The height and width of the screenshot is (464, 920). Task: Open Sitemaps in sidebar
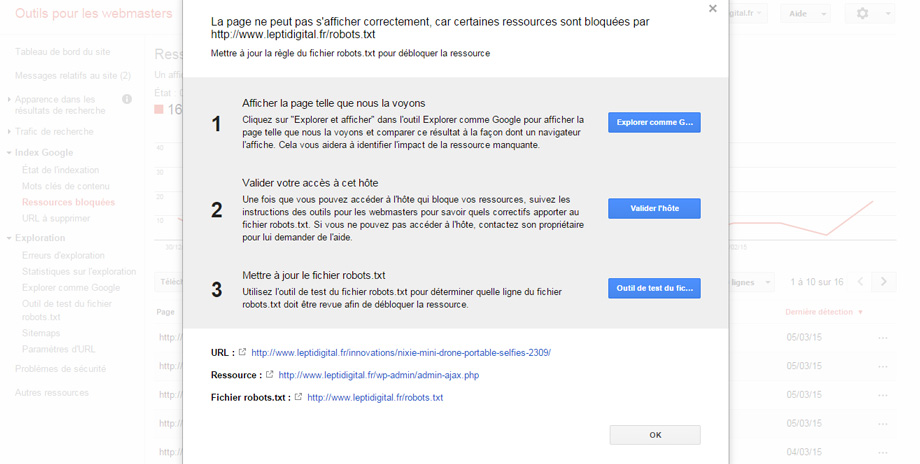click(x=40, y=333)
